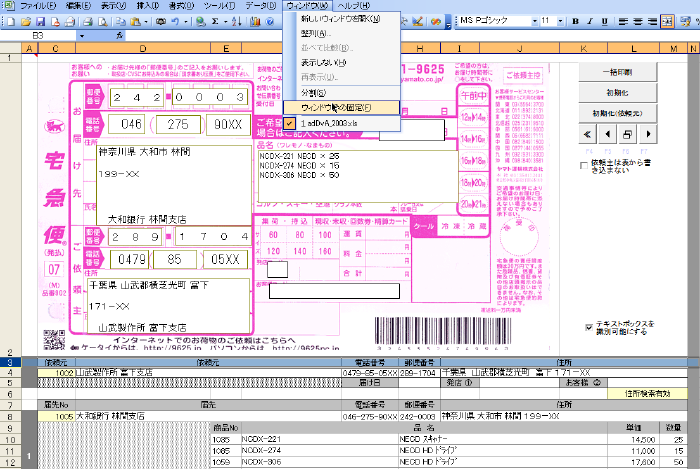Open the 編集(E) menu

tap(78, 5)
